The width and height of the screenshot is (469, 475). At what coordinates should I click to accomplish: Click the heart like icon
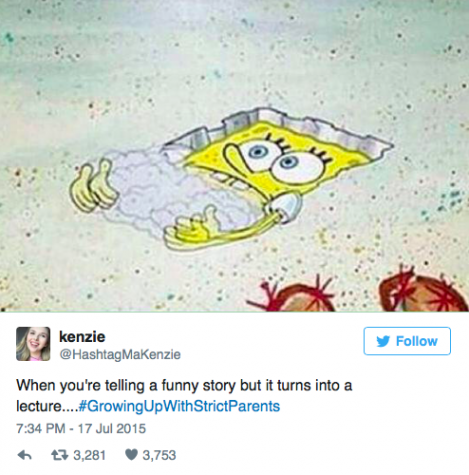click(131, 455)
